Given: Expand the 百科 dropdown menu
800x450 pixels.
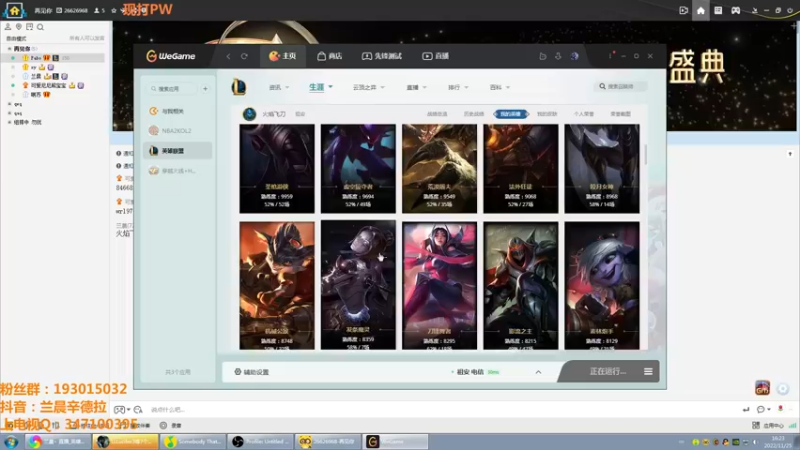Looking at the screenshot, I should pos(499,87).
